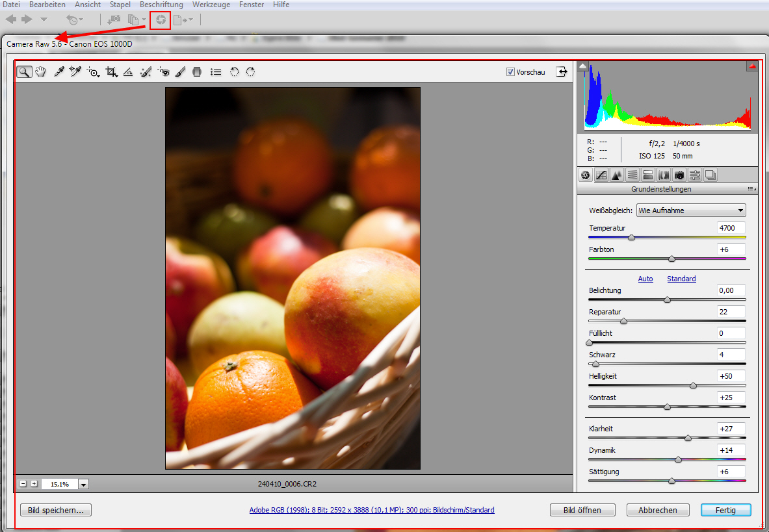
Task: Open the Grundeinstellungen panel options menu
Action: 752,189
